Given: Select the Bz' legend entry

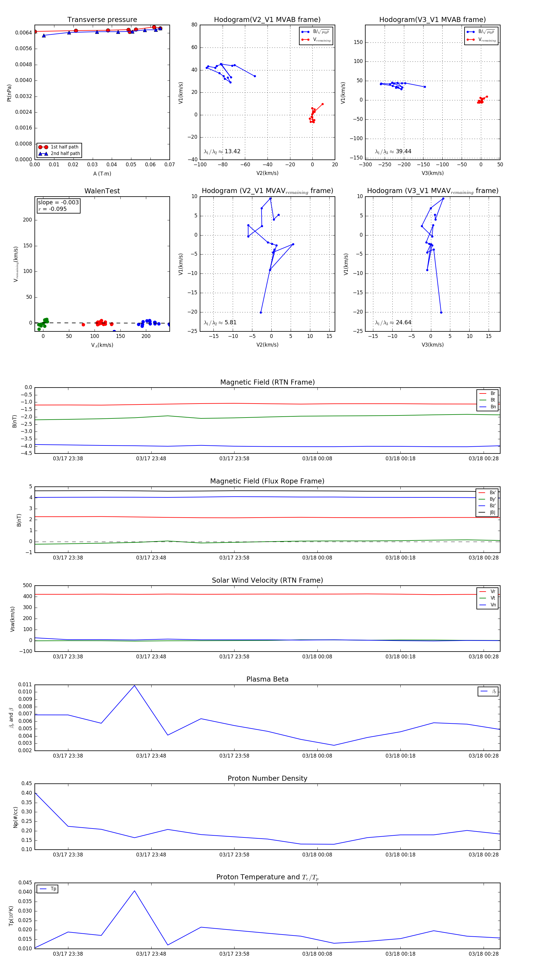Looking at the screenshot, I should tap(487, 506).
